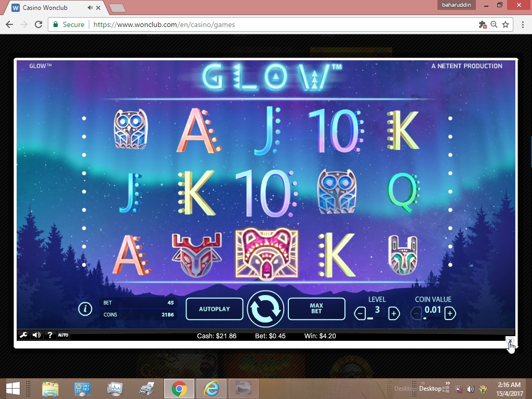Open game settings wrench icon
This screenshot has height=399, width=532.
pyautogui.click(x=23, y=335)
